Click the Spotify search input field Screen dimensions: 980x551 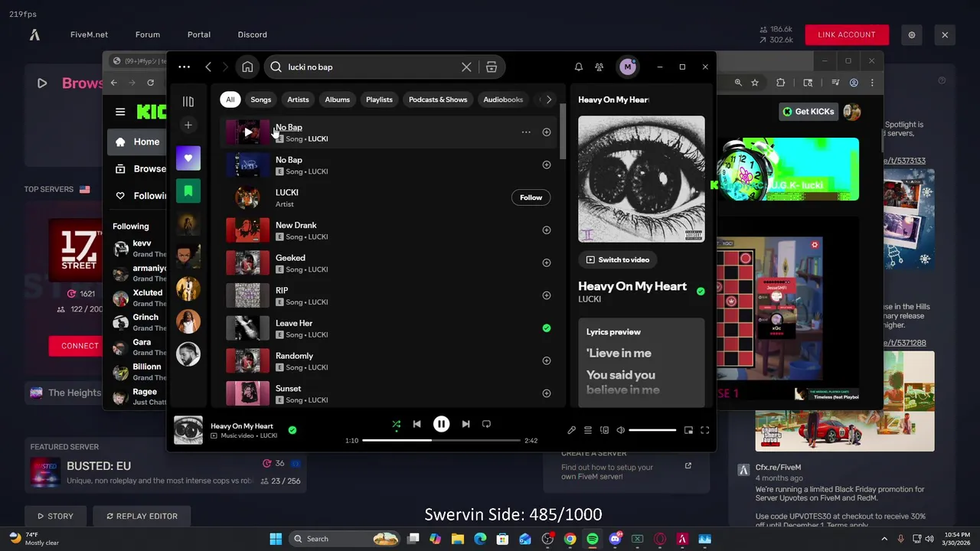371,67
